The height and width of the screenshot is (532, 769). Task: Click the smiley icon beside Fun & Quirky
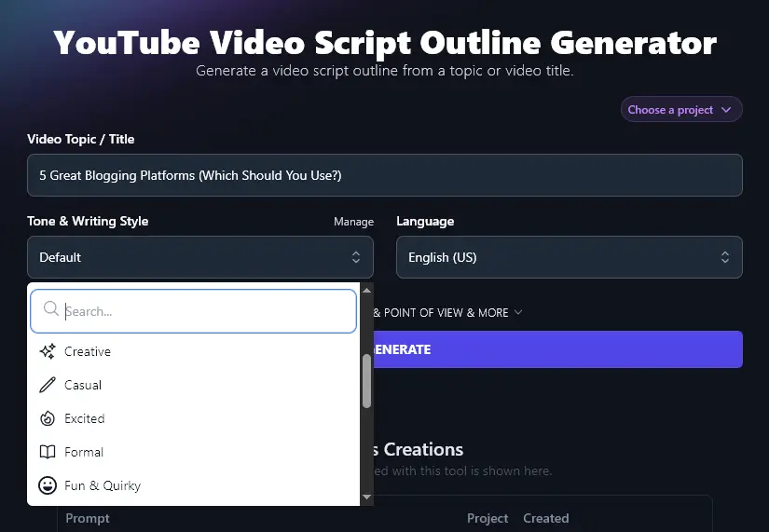[x=48, y=485]
